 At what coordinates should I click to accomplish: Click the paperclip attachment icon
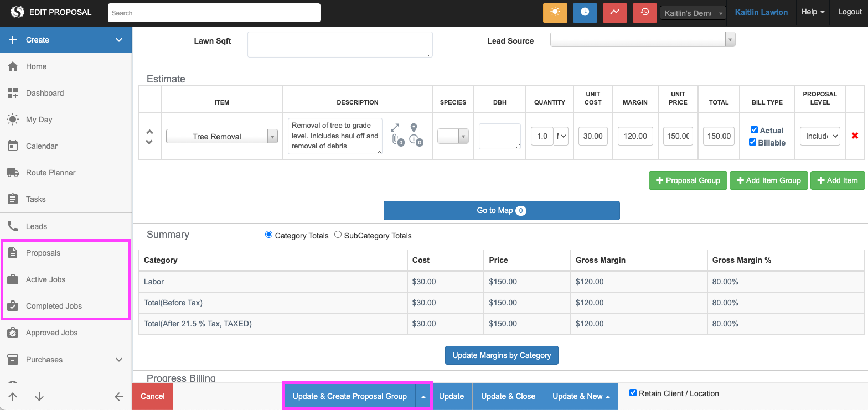click(396, 140)
